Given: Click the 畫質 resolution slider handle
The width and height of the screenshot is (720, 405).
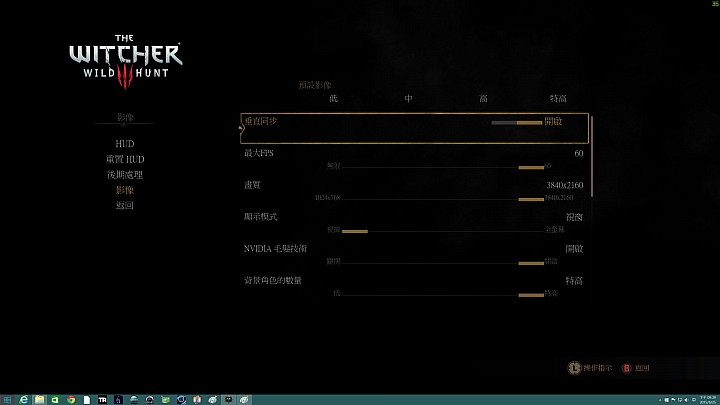Looking at the screenshot, I should pos(531,199).
